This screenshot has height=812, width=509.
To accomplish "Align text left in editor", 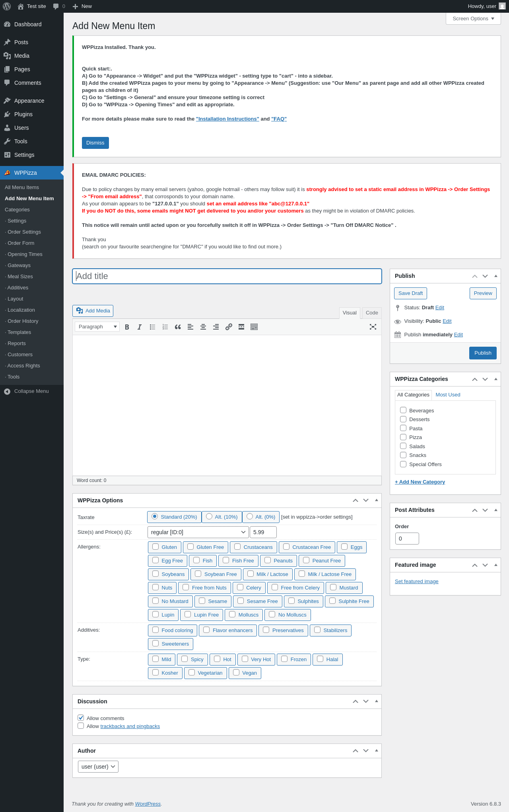I will 190,327.
